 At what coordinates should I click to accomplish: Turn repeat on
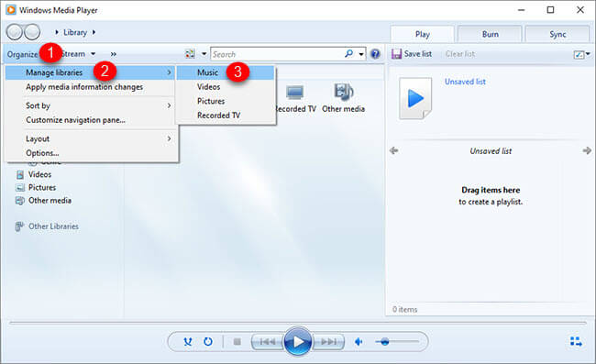pos(208,342)
